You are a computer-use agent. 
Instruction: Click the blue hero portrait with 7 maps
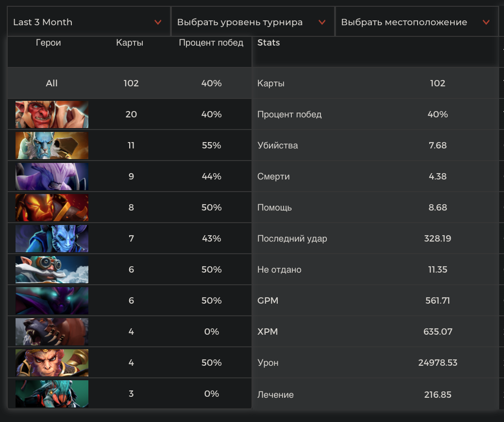tap(51, 239)
